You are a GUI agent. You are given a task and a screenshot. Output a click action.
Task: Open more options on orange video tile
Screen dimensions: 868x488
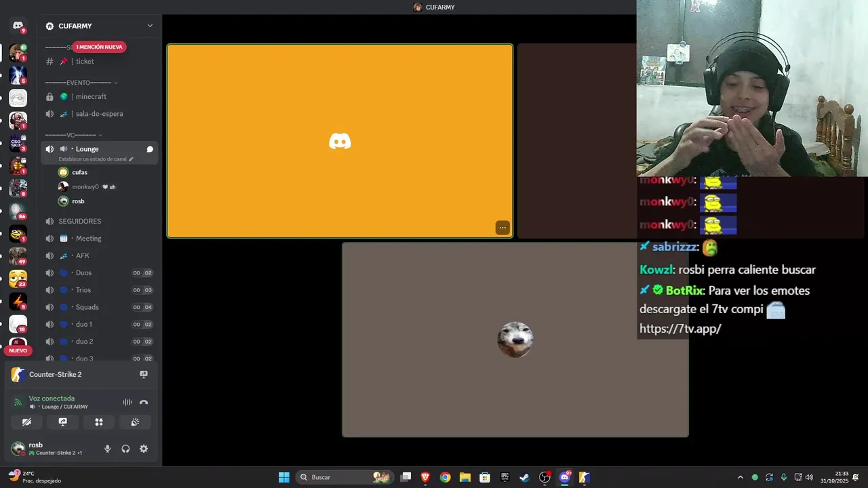click(x=502, y=228)
